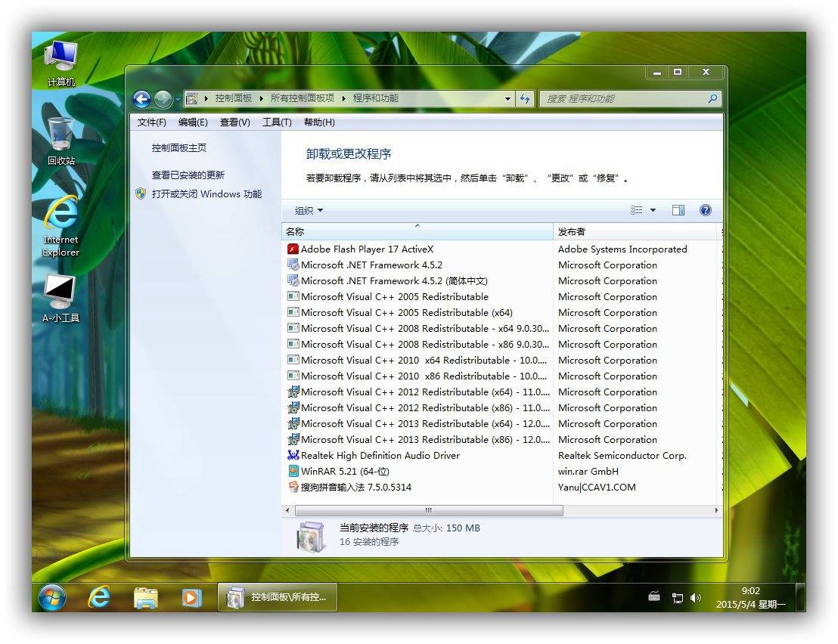Click the horizontal scrollbar thumb in list
The height and width of the screenshot is (644, 838).
pos(429,510)
